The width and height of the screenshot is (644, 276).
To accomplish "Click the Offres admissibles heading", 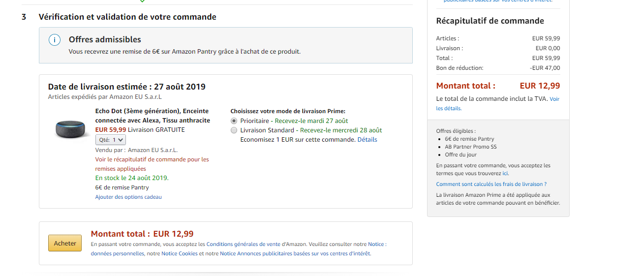I will (105, 39).
